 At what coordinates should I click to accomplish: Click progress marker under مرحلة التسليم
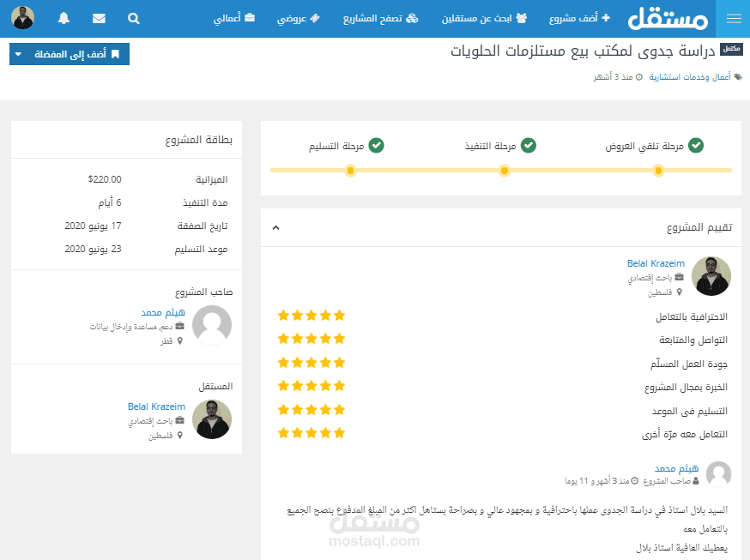point(351,171)
